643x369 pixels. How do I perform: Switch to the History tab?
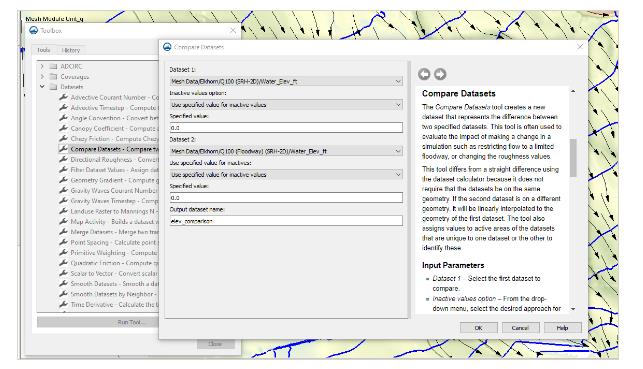coord(71,50)
